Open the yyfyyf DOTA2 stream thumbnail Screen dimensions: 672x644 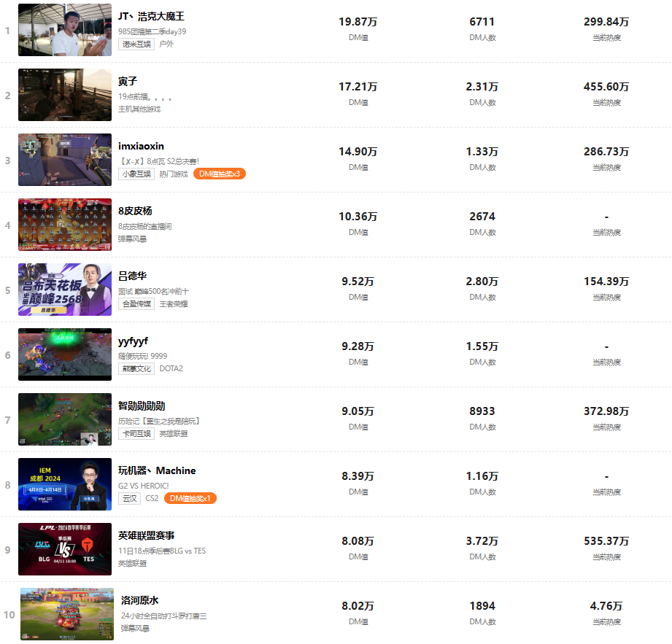(x=65, y=354)
